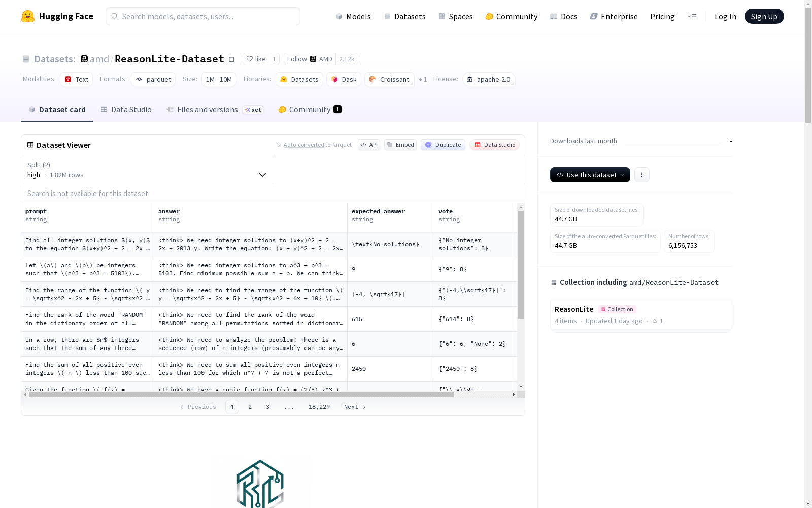Select the parquet format tag

(x=153, y=79)
